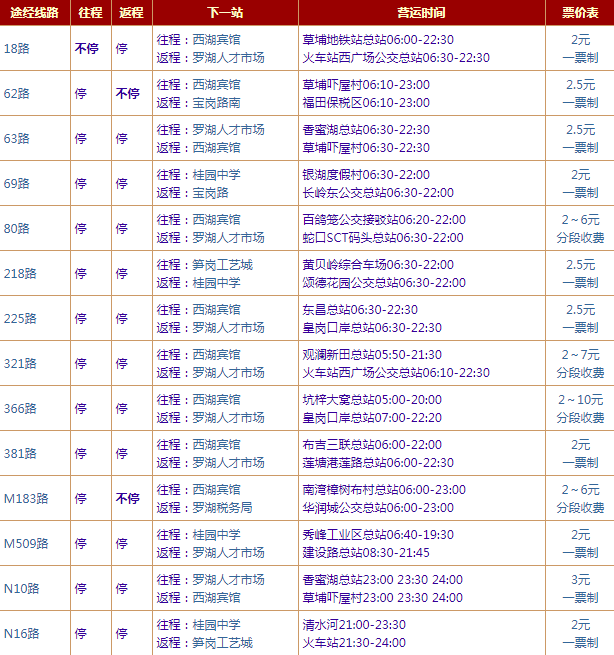This screenshot has height=655, width=614.
Task: Click the 票价表 column header
Action: pos(580,12)
